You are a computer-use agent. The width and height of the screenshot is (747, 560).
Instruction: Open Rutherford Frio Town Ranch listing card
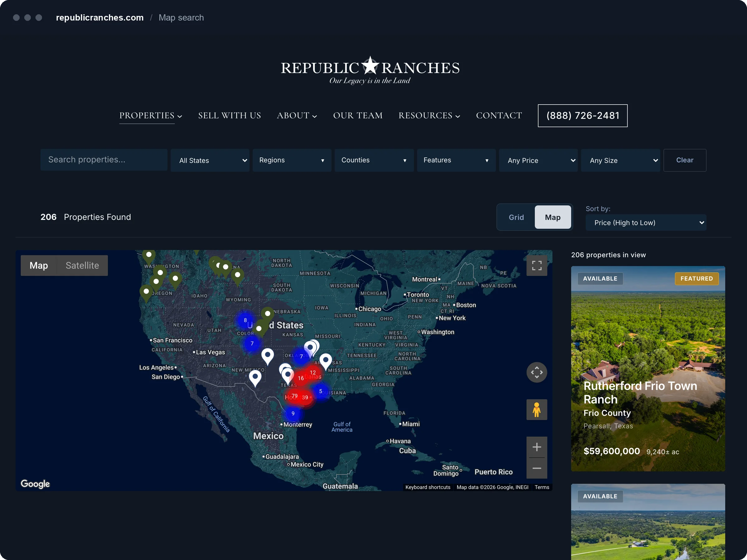648,369
